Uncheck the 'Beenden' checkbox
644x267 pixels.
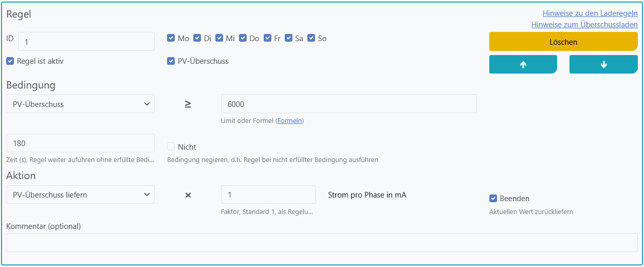tap(493, 198)
